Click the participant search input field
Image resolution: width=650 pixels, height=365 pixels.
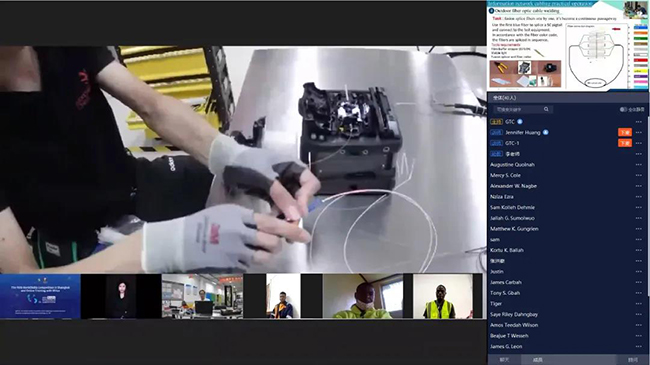point(522,109)
